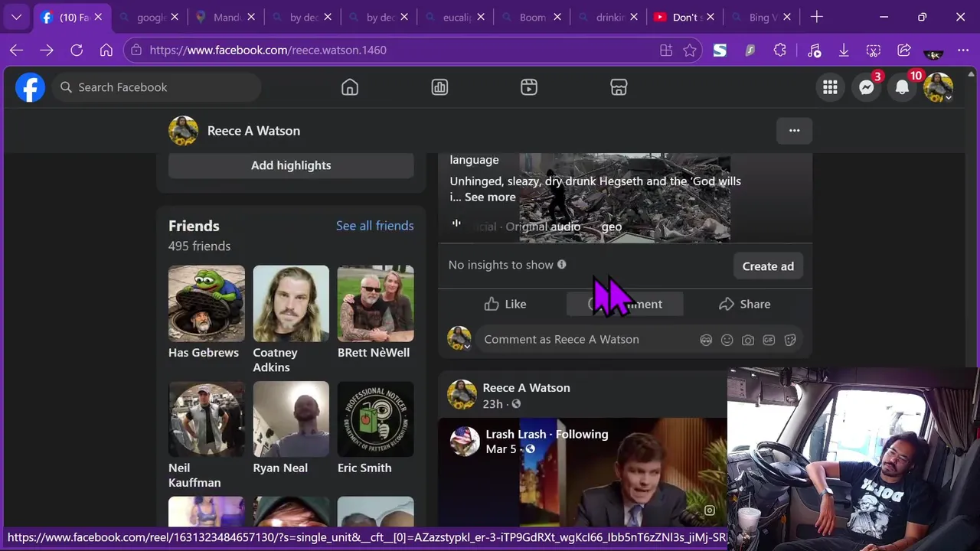The width and height of the screenshot is (980, 551).
Task: Click the address bar URL
Action: [x=268, y=51]
